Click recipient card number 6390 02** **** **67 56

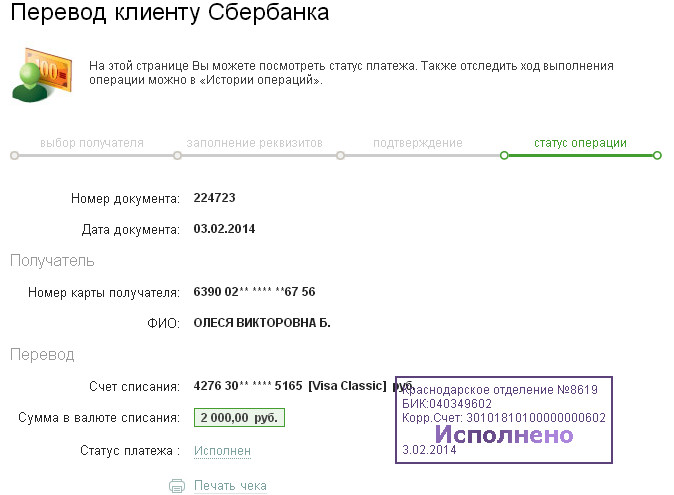[x=254, y=292]
